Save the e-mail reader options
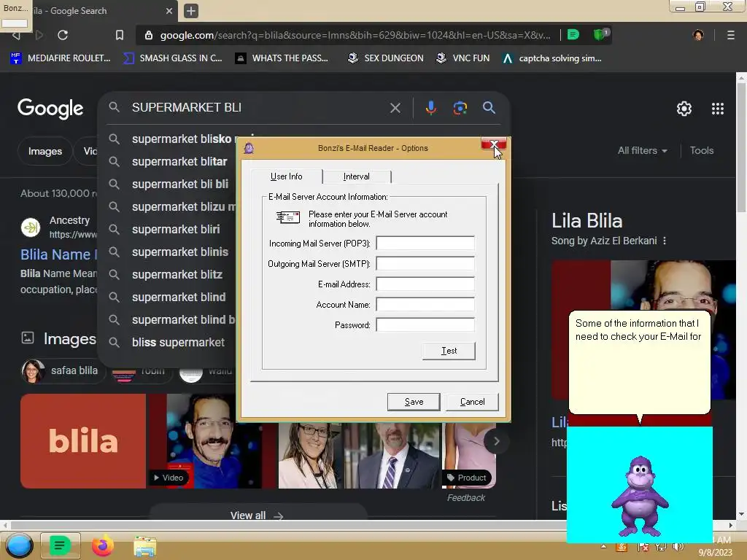747x560 pixels. [x=414, y=402]
